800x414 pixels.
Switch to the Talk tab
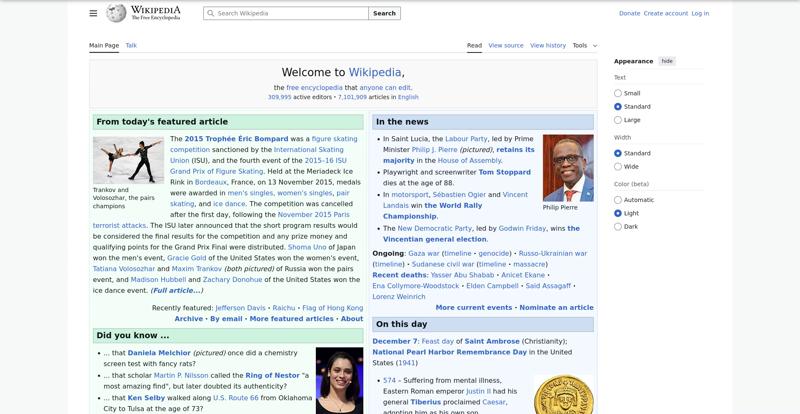[131, 45]
